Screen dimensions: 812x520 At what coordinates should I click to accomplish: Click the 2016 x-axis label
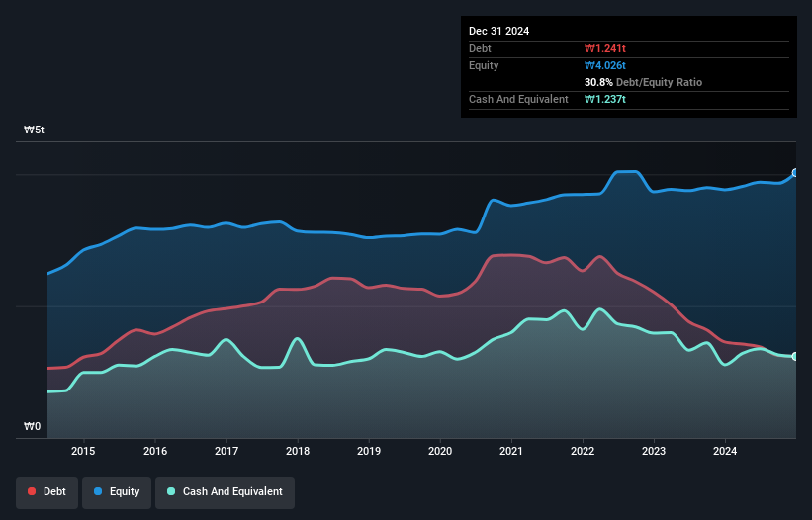pyautogui.click(x=155, y=451)
